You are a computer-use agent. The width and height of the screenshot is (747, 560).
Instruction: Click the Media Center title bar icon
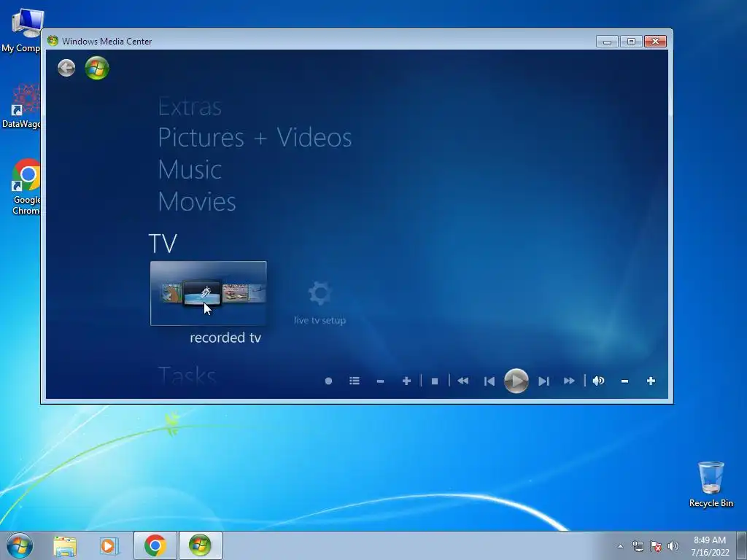[x=53, y=41]
